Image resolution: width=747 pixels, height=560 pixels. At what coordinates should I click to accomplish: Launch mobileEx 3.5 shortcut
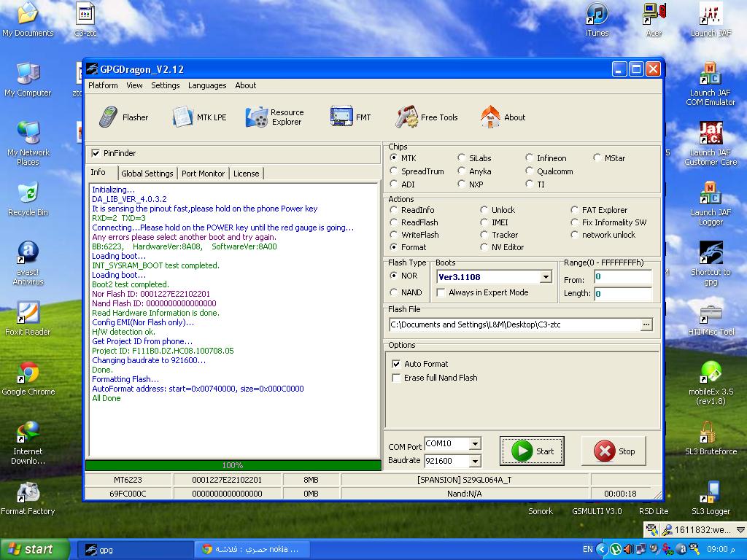[711, 382]
